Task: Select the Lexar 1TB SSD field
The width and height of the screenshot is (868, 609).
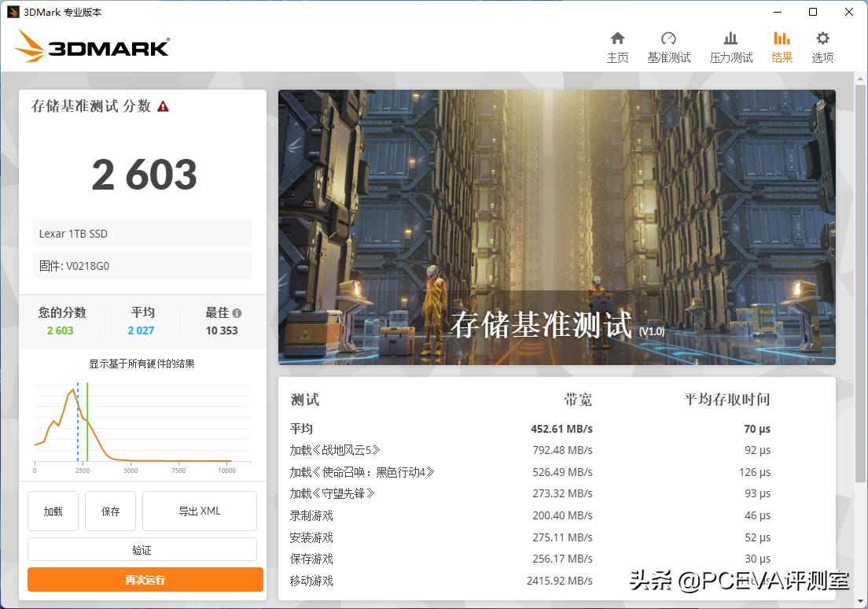Action: tap(142, 233)
